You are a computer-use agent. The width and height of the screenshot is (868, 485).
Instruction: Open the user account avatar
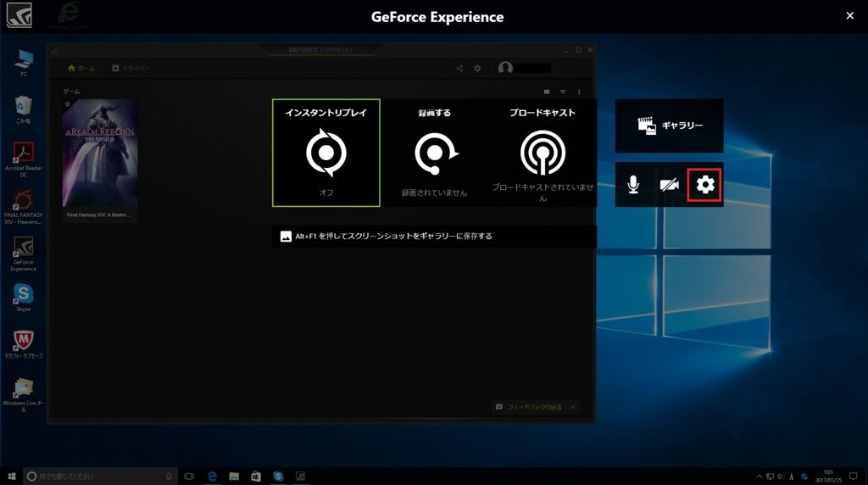pyautogui.click(x=505, y=68)
